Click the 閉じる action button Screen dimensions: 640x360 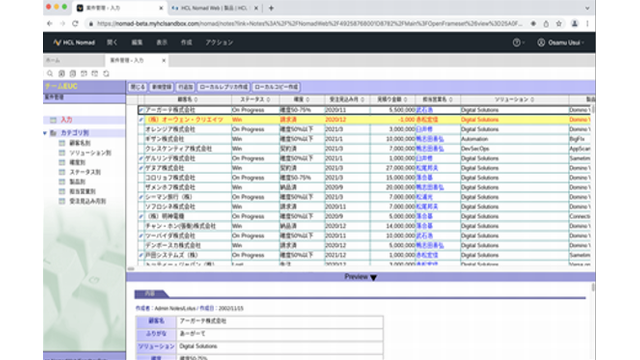pos(138,87)
